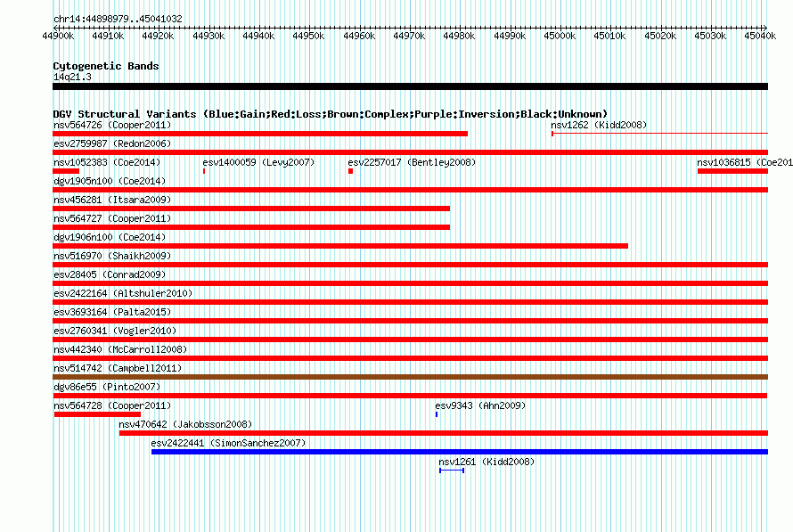Click ruler position 44980k
This screenshot has width=793, height=532.
coord(459,36)
